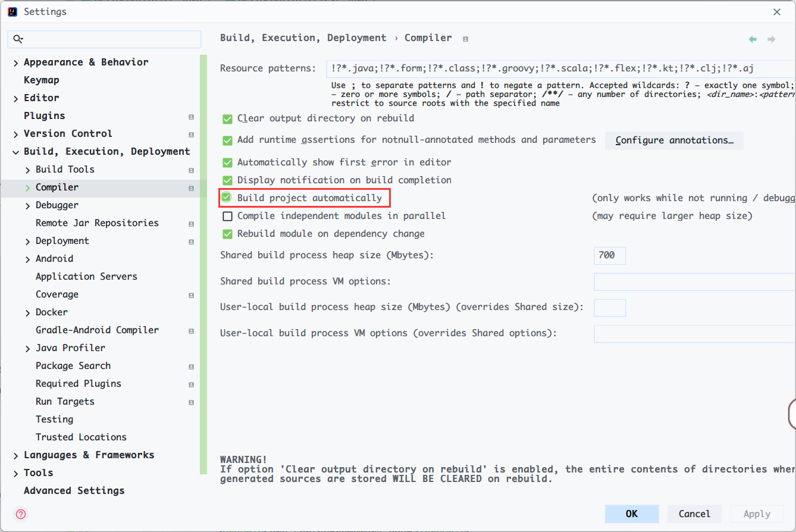This screenshot has width=796, height=532.
Task: Click the project-level icon beside Compiler breadcrumb
Action: 465,39
